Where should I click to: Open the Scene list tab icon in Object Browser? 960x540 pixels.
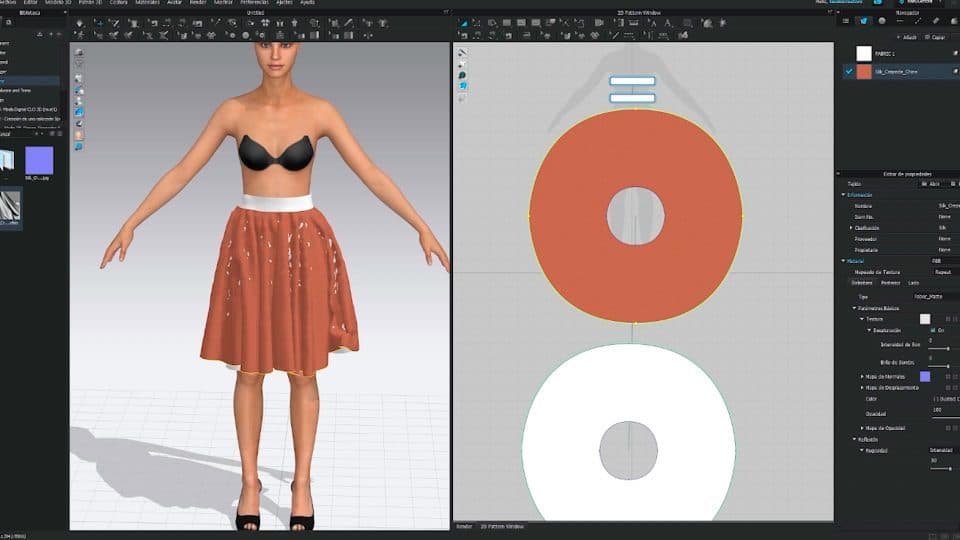846,21
